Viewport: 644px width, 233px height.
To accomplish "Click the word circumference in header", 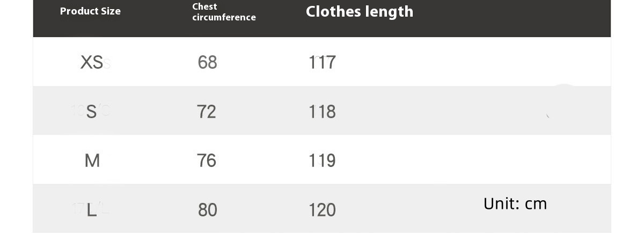I will (x=224, y=17).
